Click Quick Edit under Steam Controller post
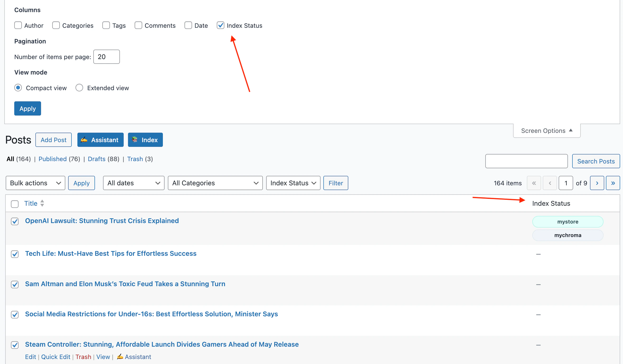The width and height of the screenshot is (623, 364). (56, 357)
